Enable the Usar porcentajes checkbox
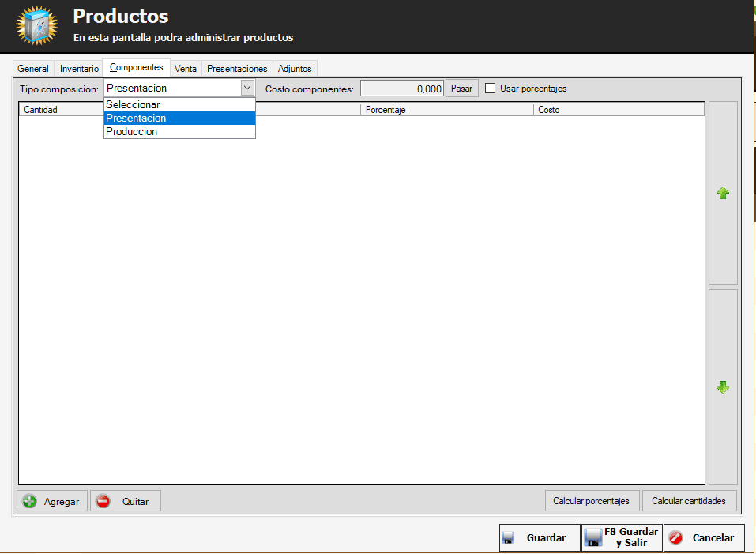Image resolution: width=756 pixels, height=554 pixels. coord(491,89)
